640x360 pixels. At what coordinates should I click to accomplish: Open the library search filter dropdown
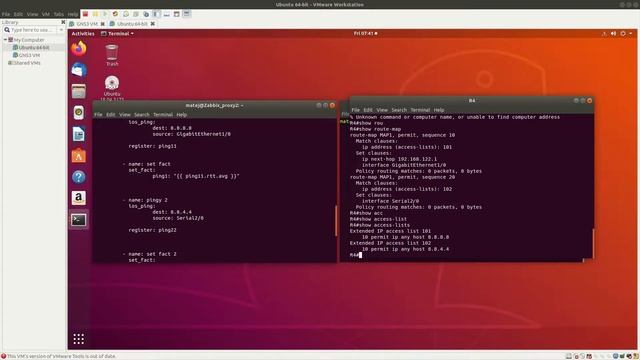coord(61,30)
